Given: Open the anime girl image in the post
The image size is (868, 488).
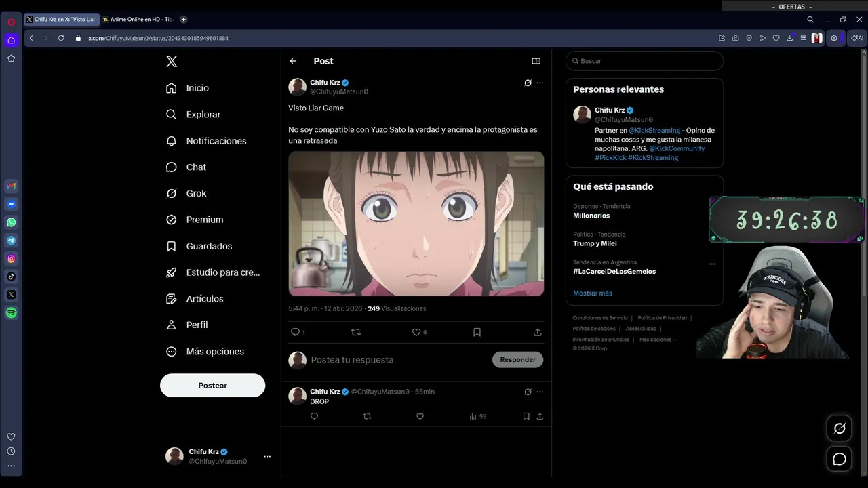Looking at the screenshot, I should pyautogui.click(x=416, y=224).
